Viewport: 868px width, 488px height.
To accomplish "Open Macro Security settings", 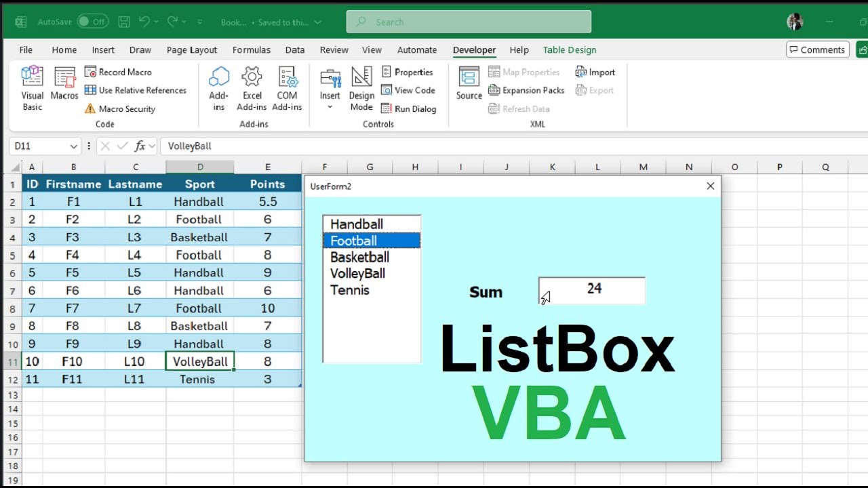I will click(120, 108).
